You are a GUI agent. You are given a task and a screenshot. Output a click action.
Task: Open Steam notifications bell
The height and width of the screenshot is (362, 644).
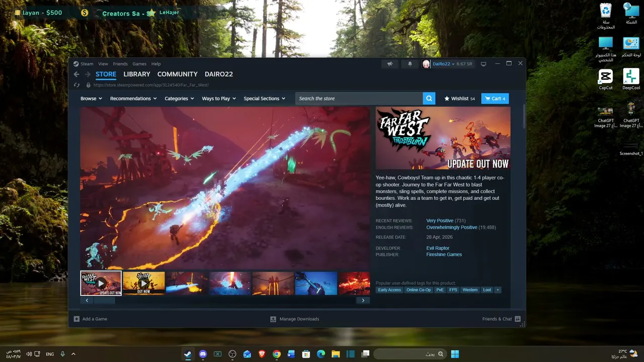(410, 64)
